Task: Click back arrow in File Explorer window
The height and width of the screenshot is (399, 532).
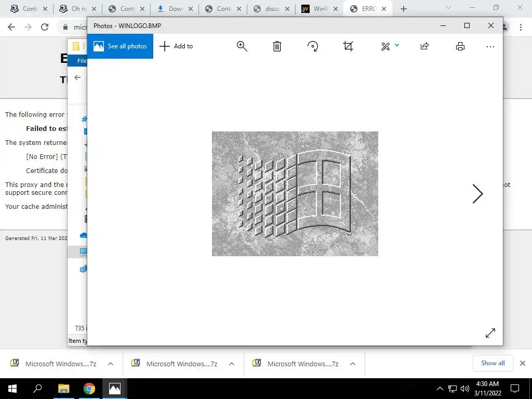Action: 78,77
